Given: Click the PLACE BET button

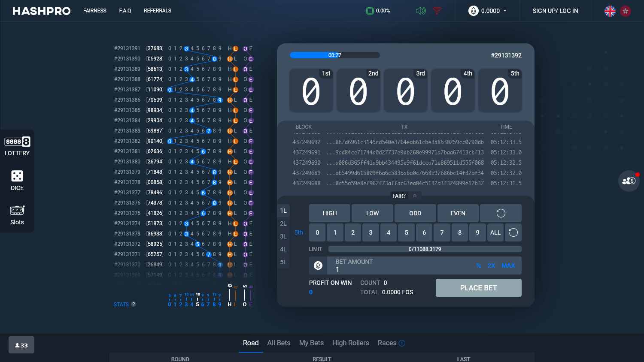Looking at the screenshot, I should pyautogui.click(x=479, y=288).
